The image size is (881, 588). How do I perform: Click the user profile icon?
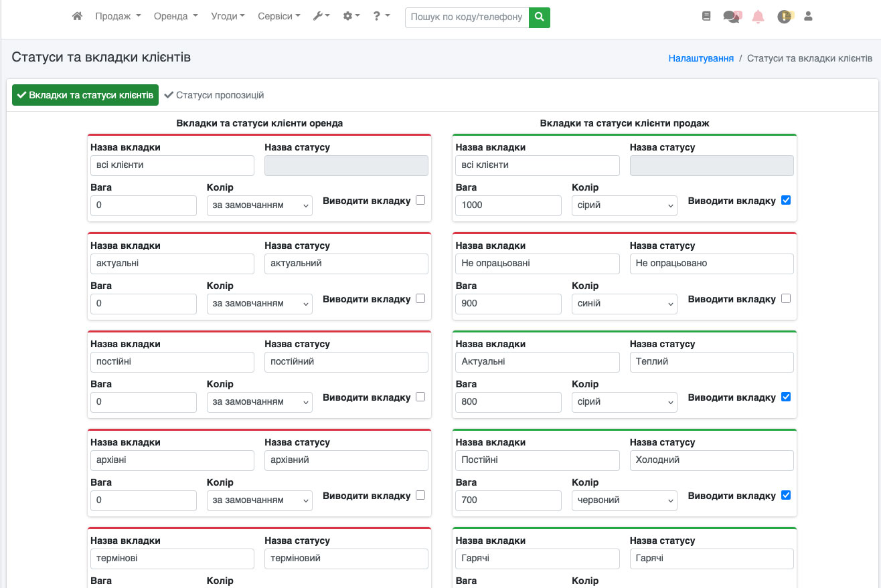pyautogui.click(x=808, y=17)
